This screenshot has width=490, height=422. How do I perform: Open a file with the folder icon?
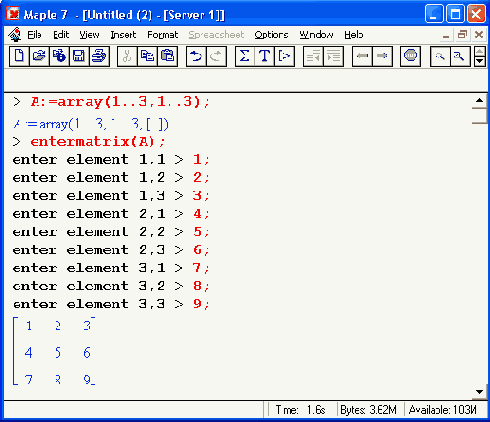pos(39,56)
